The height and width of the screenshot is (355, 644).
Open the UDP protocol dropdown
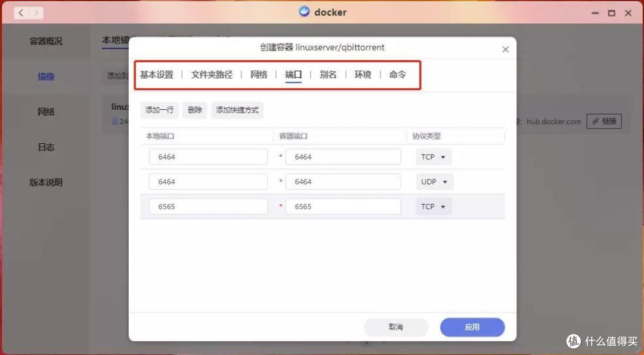pos(435,181)
